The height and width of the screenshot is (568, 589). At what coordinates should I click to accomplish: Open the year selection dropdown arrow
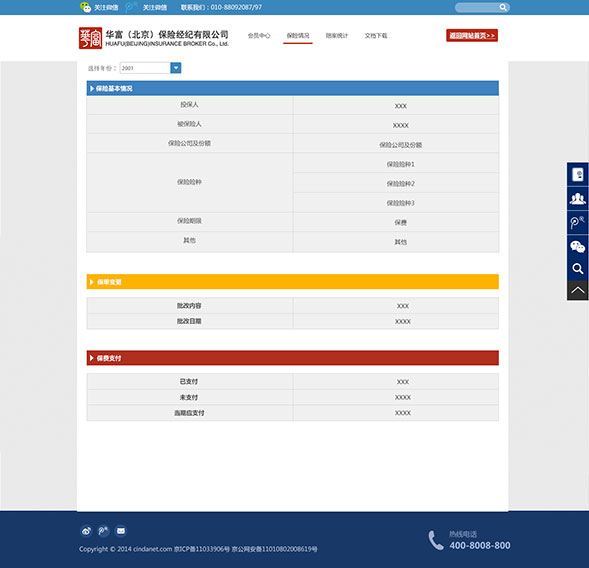176,68
